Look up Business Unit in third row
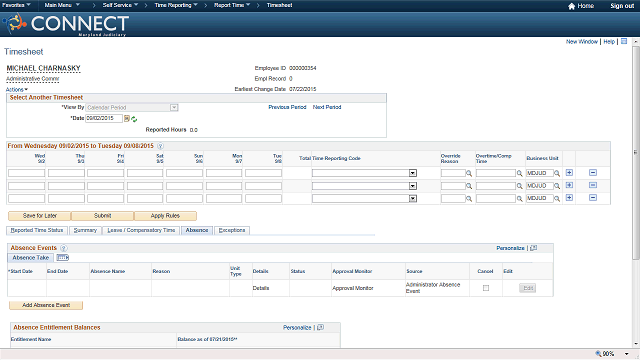Viewport: 640px width, 360px height. [x=557, y=199]
